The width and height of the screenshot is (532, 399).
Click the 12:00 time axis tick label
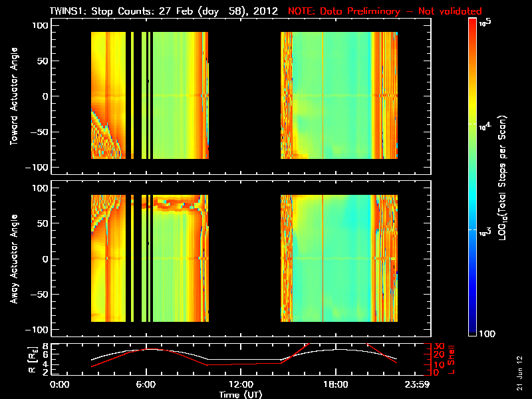[x=241, y=385]
